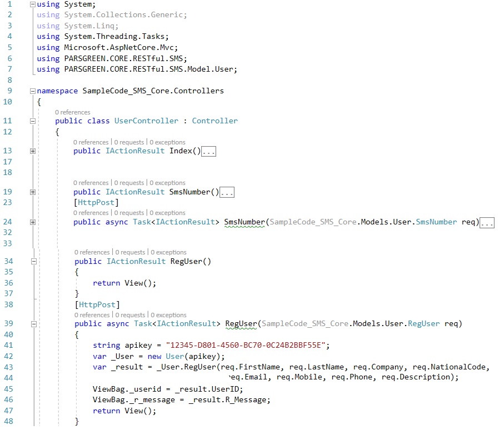The height and width of the screenshot is (430, 504).
Task: Open "0 references" above the UserController class
Action: 72,112
